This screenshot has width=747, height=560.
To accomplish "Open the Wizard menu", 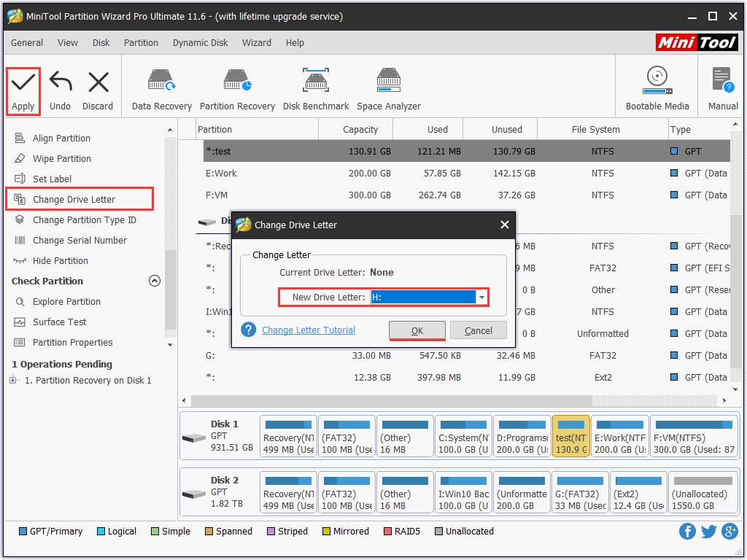I will point(256,43).
